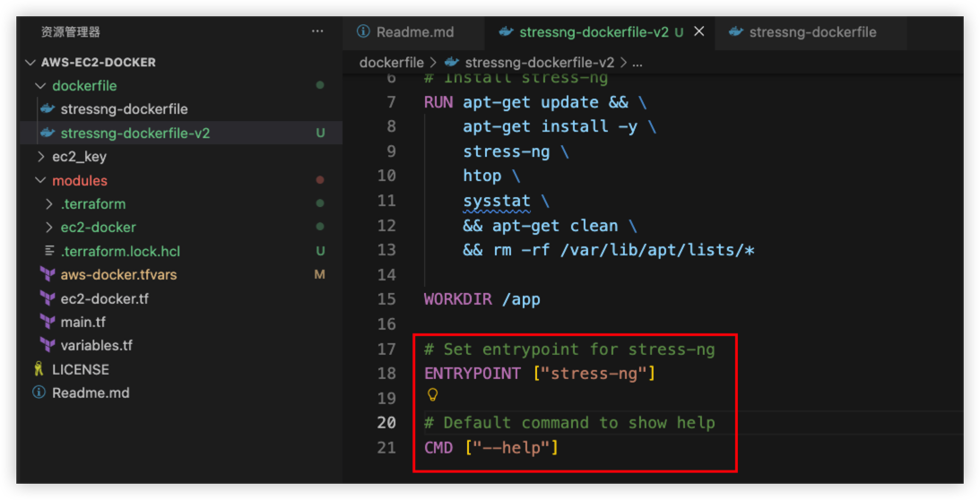980x500 pixels.
Task: Click the LICENSE file key icon
Action: (39, 369)
